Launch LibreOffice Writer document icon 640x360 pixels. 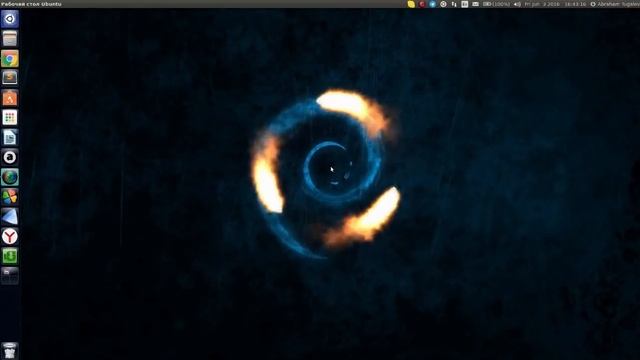point(9,138)
